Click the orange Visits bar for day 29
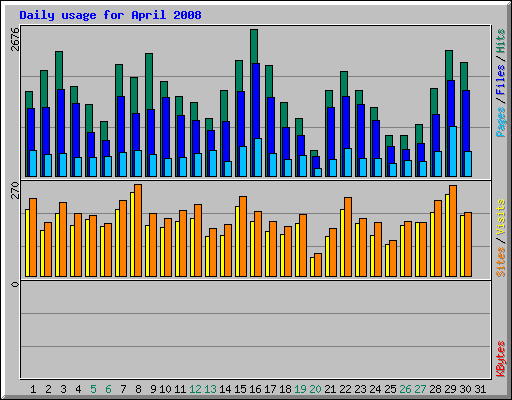 click(453, 231)
